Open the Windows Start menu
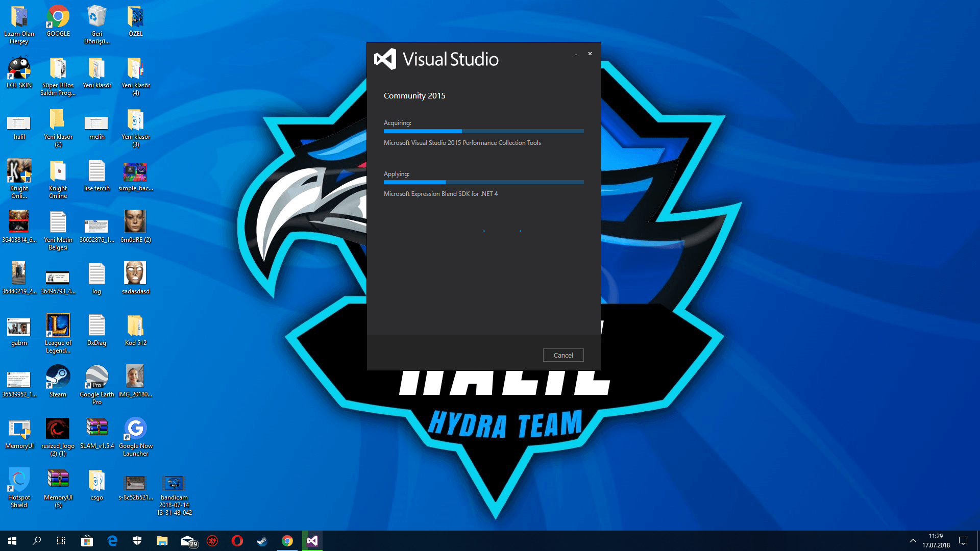 (12, 541)
